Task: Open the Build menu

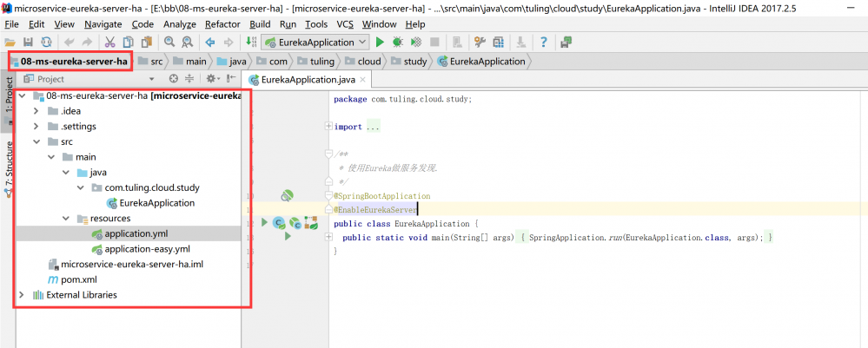Action: pyautogui.click(x=260, y=24)
